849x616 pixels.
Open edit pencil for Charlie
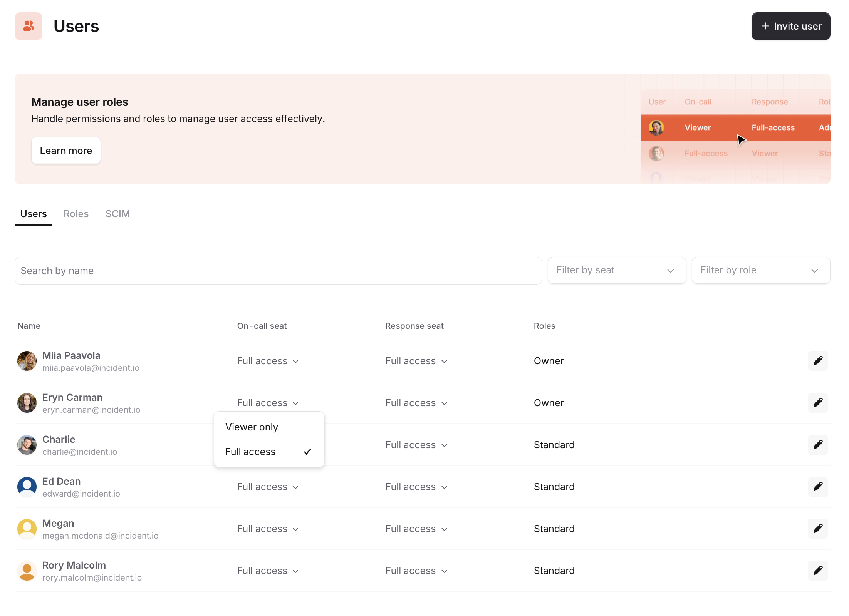point(817,445)
